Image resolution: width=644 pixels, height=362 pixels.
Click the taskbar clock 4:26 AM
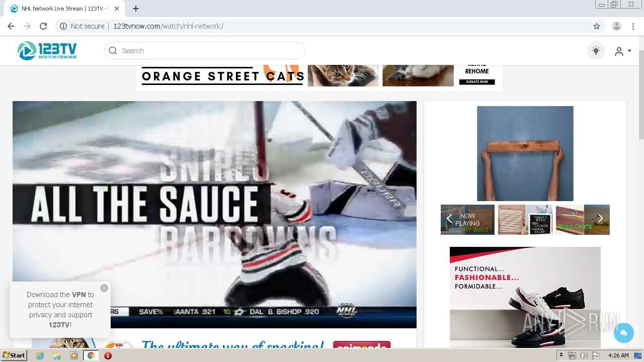[x=618, y=355]
